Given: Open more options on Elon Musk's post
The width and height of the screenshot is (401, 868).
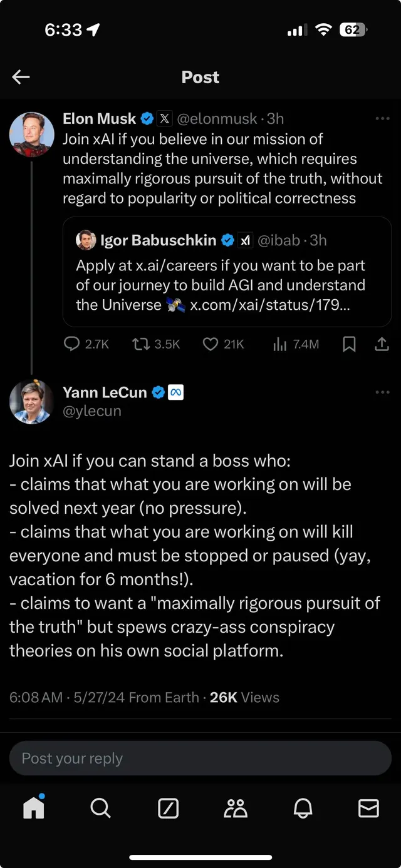Looking at the screenshot, I should click(x=382, y=118).
